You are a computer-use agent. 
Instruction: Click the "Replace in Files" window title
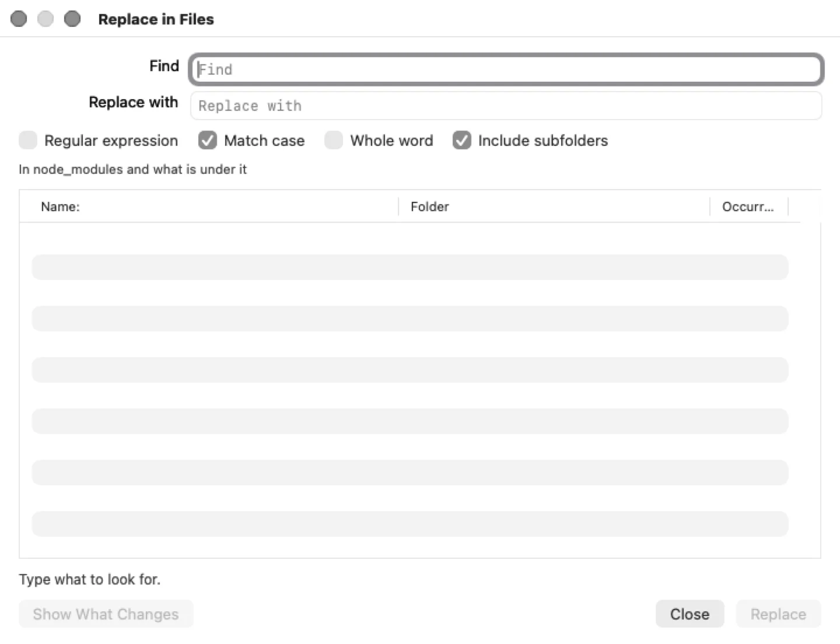[156, 19]
